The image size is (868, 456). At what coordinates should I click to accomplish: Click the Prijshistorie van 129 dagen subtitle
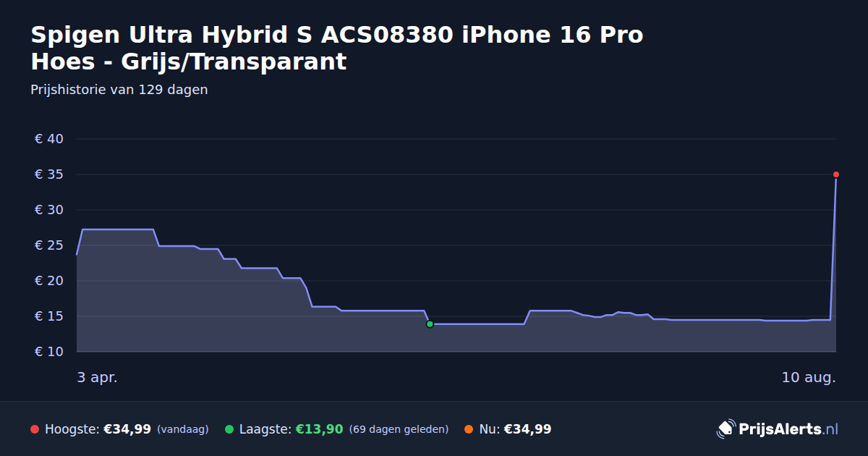(119, 90)
